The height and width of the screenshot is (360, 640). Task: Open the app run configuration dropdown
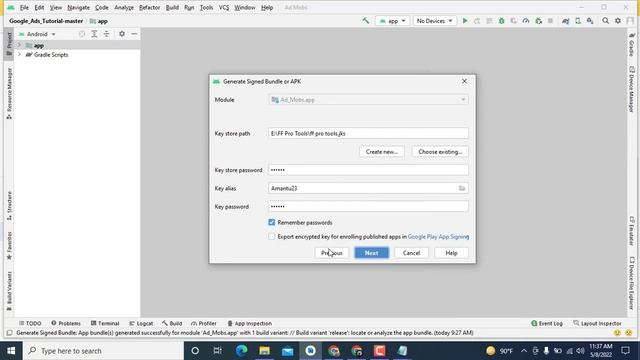point(392,21)
